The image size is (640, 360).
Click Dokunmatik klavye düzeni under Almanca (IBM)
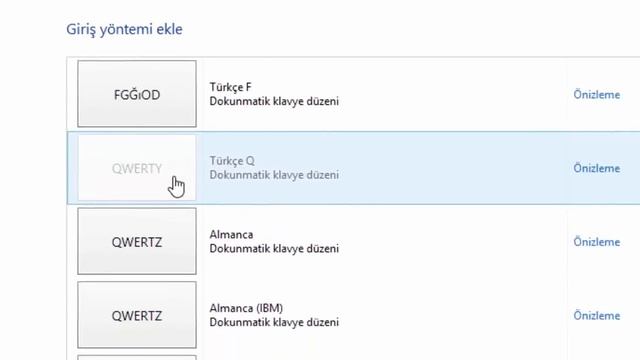[x=274, y=322]
